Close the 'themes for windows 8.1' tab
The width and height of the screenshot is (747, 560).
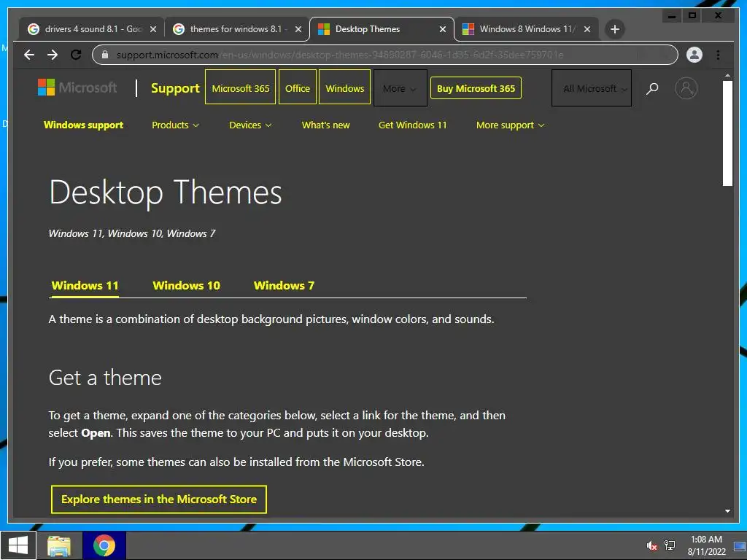298,29
